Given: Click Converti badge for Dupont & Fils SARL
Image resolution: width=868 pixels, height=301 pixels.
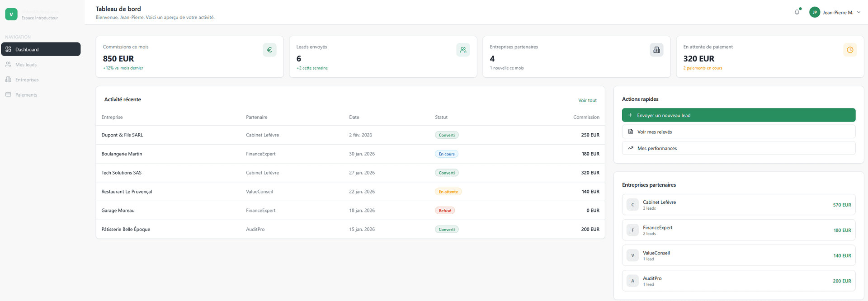Looking at the screenshot, I should (x=447, y=135).
